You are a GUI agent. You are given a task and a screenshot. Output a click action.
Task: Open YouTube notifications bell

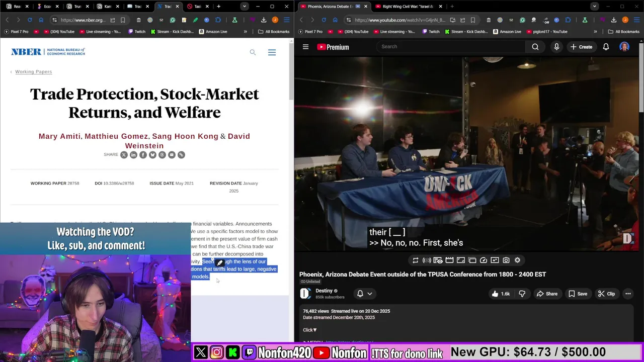click(x=606, y=47)
